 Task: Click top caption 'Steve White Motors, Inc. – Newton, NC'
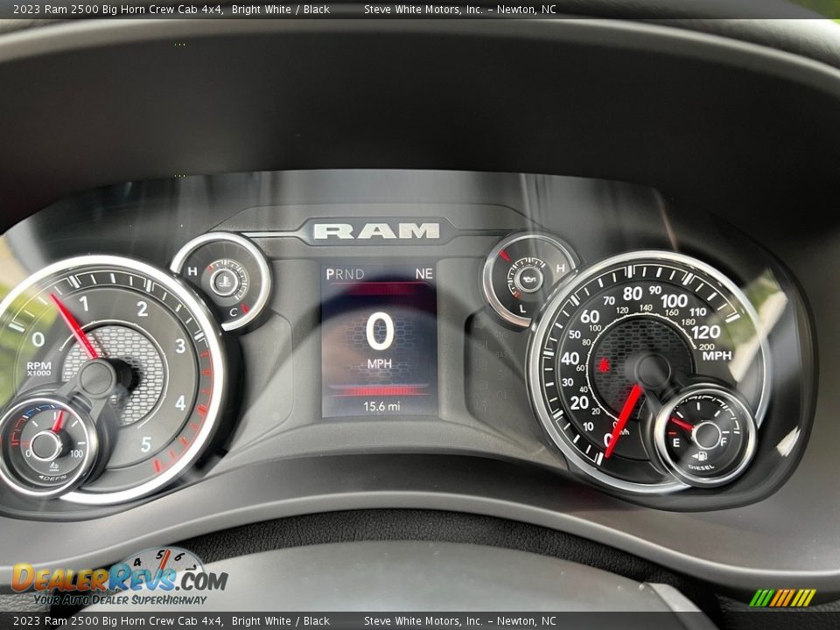click(x=460, y=9)
